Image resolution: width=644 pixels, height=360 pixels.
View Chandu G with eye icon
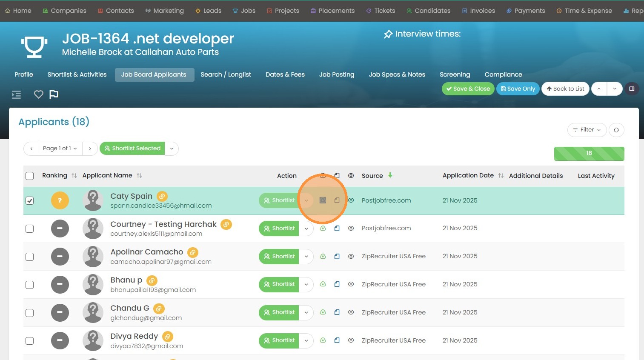pos(351,312)
